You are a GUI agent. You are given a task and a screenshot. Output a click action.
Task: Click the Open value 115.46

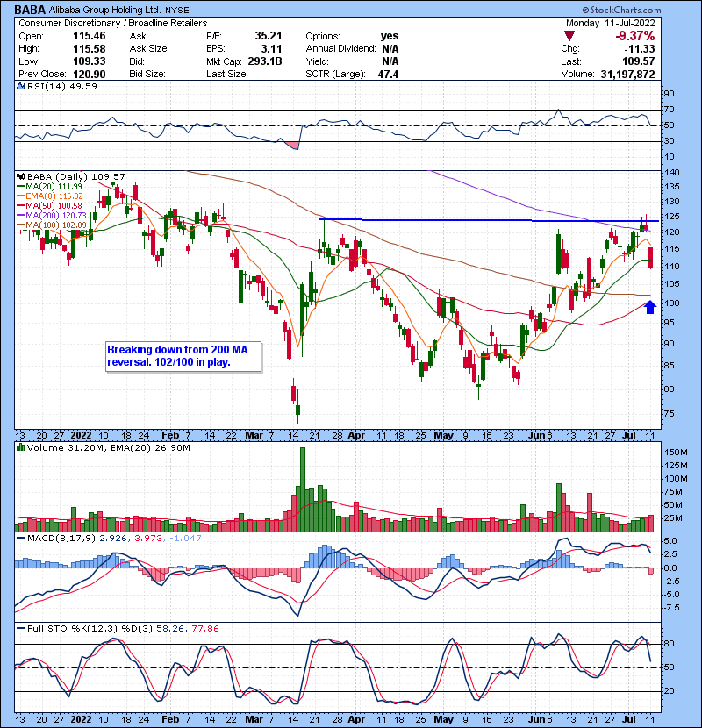coord(90,36)
